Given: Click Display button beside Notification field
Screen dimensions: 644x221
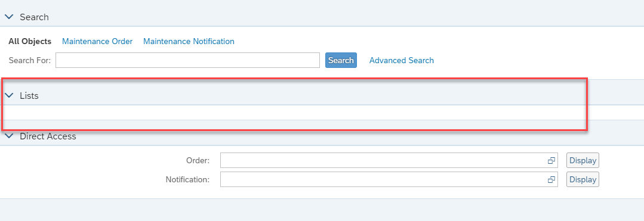Looking at the screenshot, I should click(583, 179).
